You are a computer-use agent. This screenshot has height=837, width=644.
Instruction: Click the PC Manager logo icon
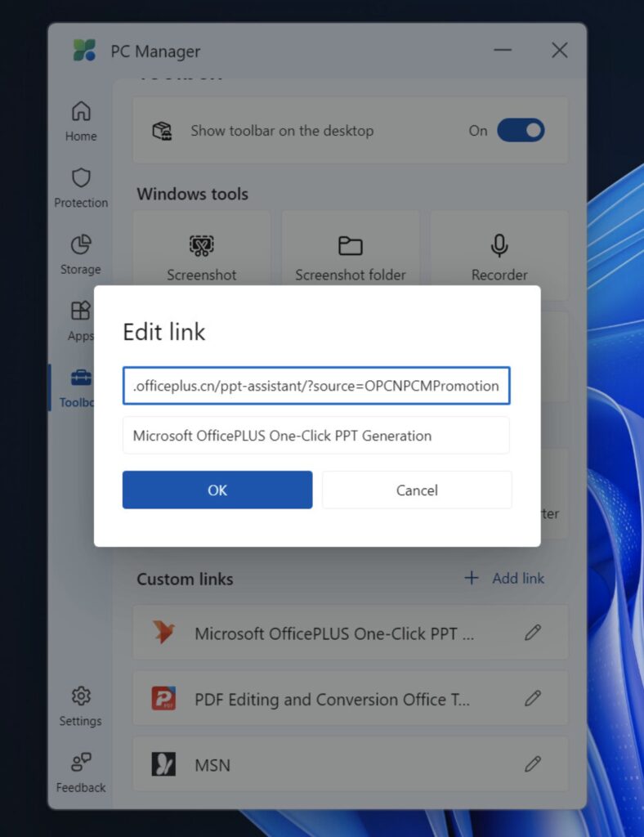(84, 50)
